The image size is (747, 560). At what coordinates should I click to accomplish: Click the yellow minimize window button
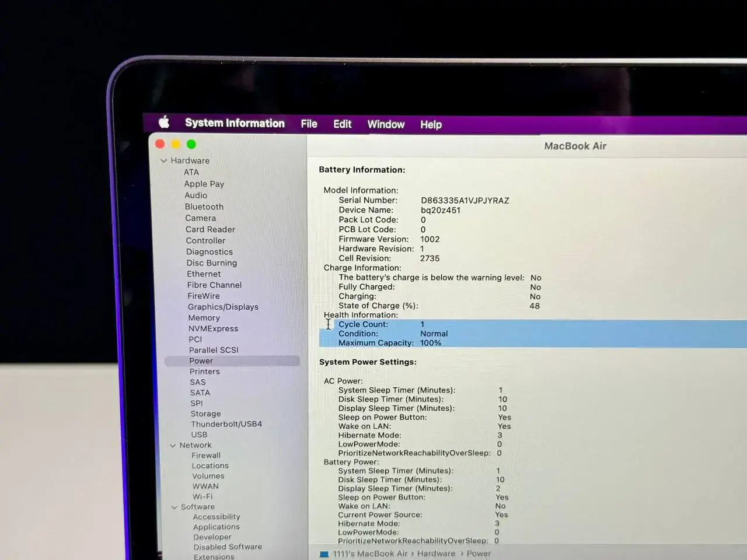176,144
